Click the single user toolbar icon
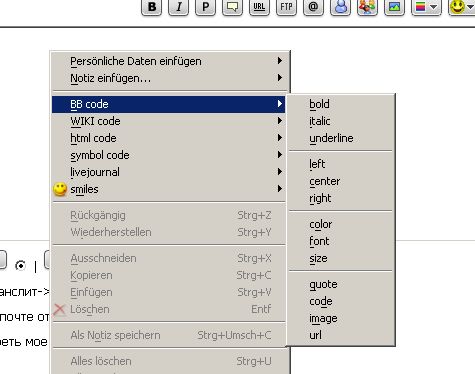The image size is (475, 374). coord(340,7)
